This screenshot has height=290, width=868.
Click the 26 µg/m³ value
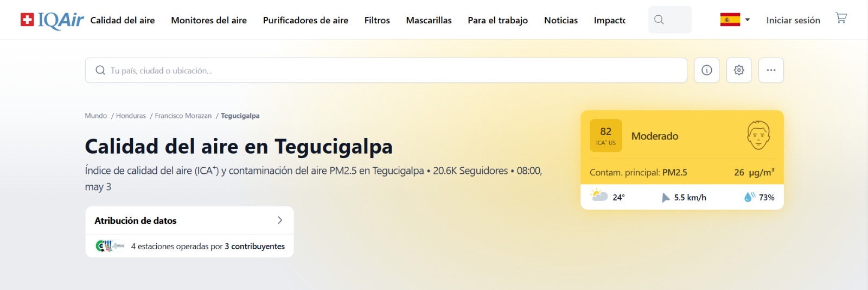(x=754, y=172)
